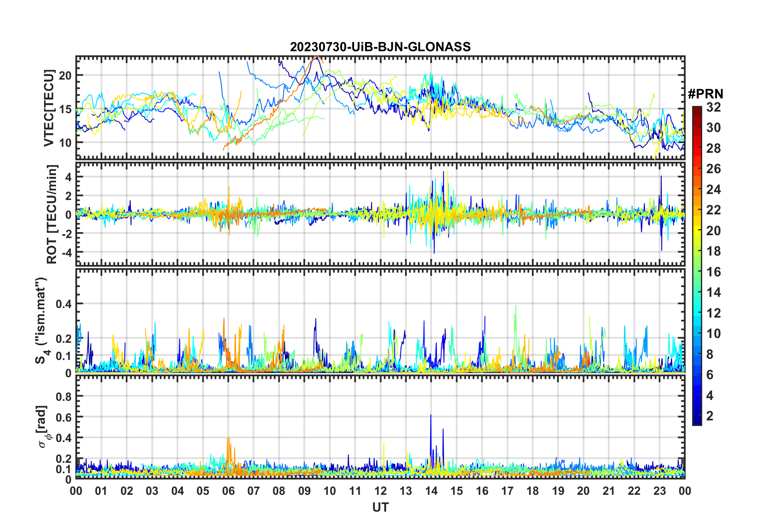Click the colorbar tick label 16
Viewport: 761px width, 532px height.
coord(713,272)
